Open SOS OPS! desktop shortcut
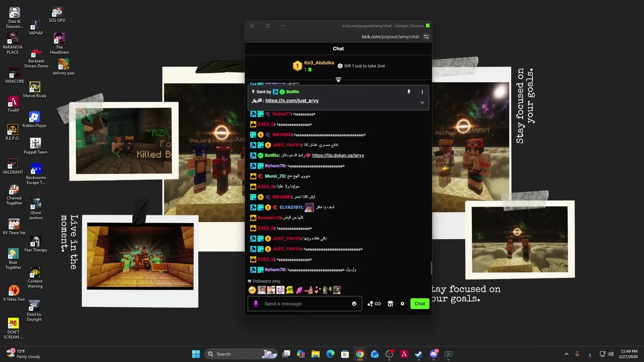Viewport: 644px width, 362px height. [57, 15]
